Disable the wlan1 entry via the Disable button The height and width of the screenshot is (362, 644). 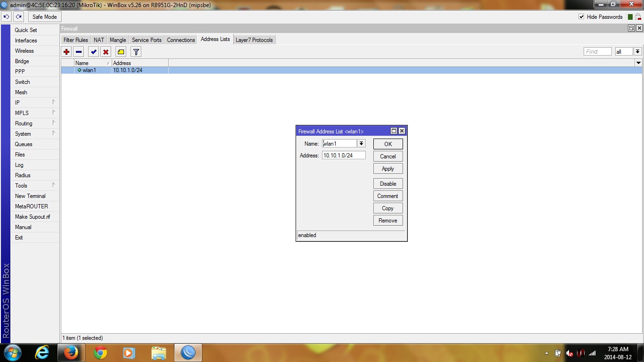tap(388, 183)
